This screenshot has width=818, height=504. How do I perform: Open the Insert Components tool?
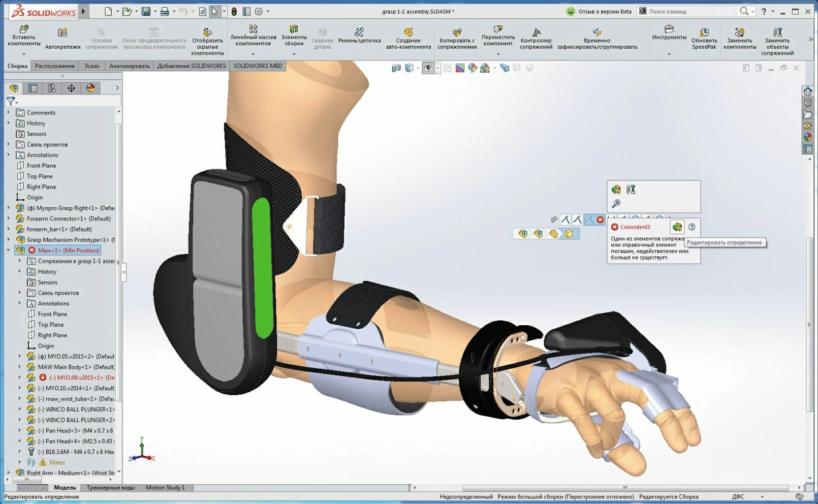point(24,36)
